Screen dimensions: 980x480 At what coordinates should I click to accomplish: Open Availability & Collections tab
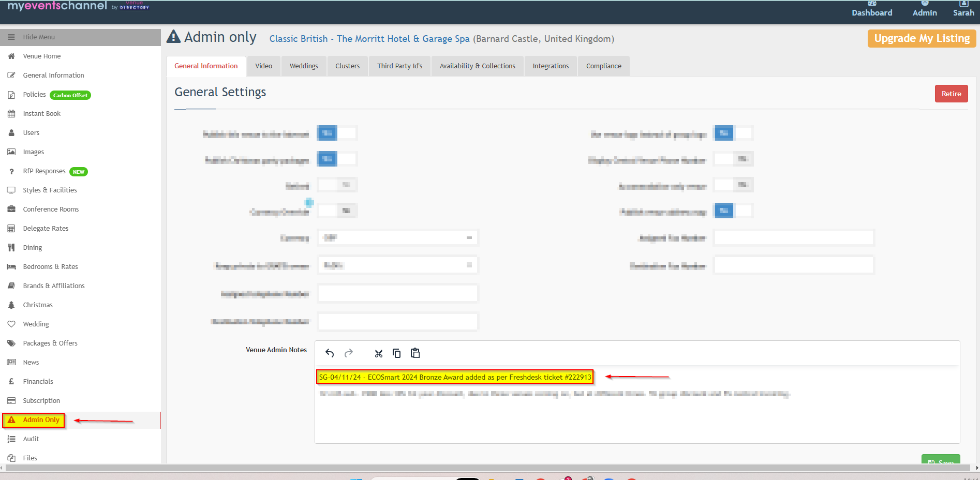click(x=478, y=66)
